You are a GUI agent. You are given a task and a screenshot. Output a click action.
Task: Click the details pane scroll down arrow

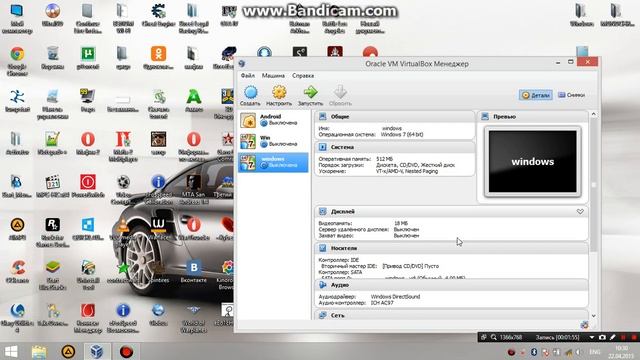[594, 316]
